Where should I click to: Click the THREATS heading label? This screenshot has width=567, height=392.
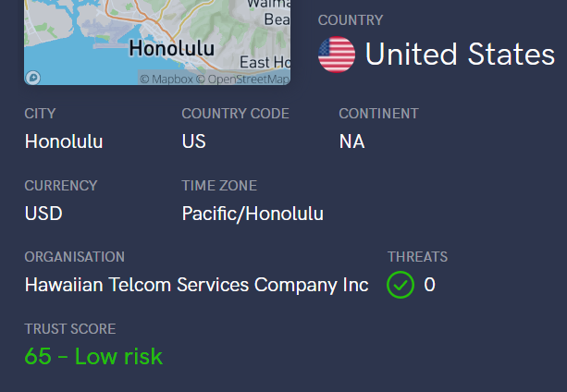tap(417, 257)
